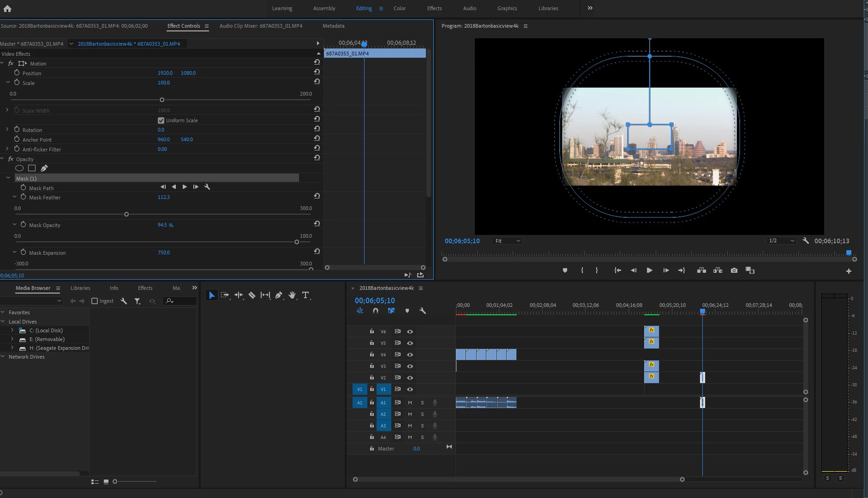
Task: Expand the C: (Local Disk) folder
Action: (12, 330)
